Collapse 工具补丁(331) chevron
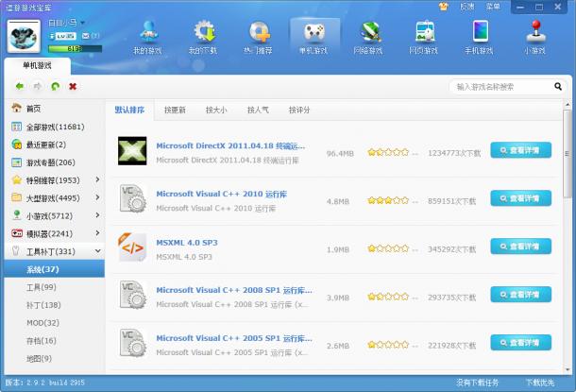576x392 pixels. 97,251
